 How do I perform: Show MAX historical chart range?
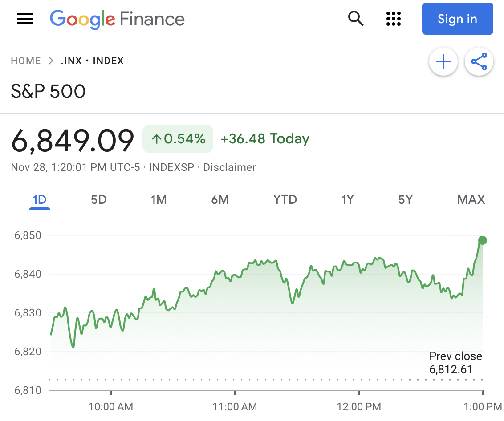471,200
